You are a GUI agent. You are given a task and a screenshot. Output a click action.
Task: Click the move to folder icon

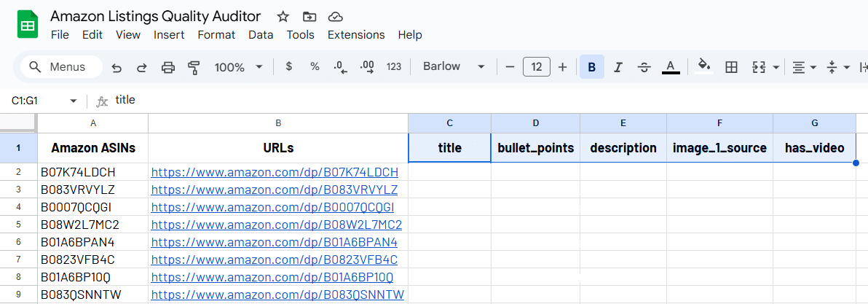pos(309,16)
